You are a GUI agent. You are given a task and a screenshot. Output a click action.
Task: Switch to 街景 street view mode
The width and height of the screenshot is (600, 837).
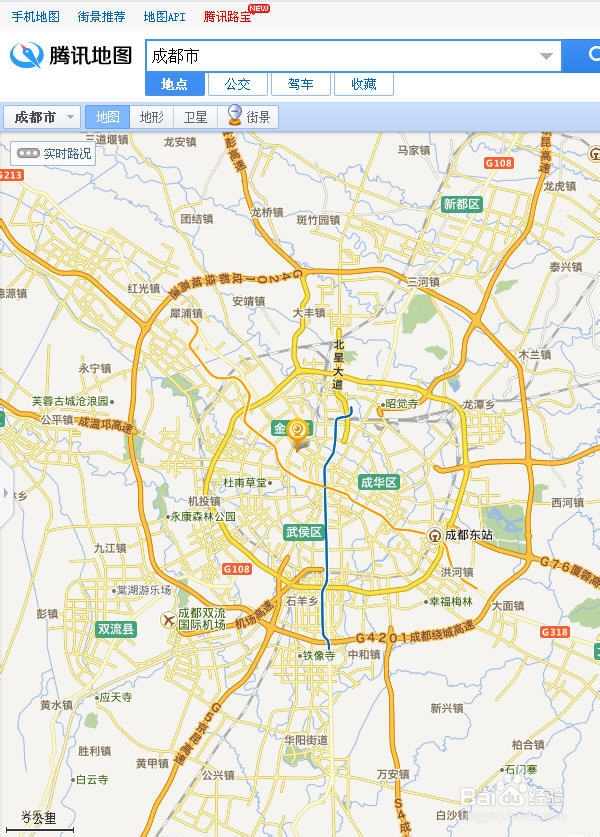click(x=248, y=117)
